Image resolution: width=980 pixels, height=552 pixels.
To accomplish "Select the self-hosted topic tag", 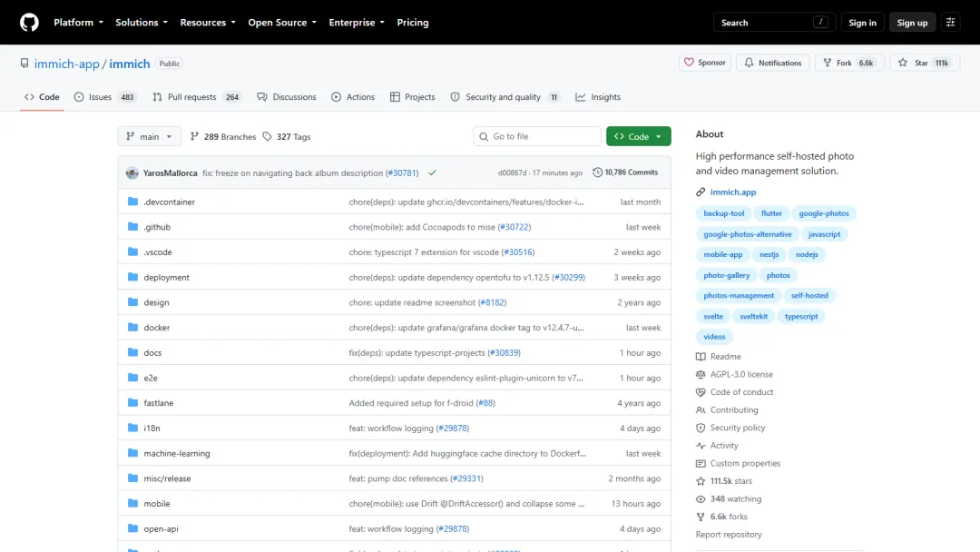I will click(x=808, y=295).
